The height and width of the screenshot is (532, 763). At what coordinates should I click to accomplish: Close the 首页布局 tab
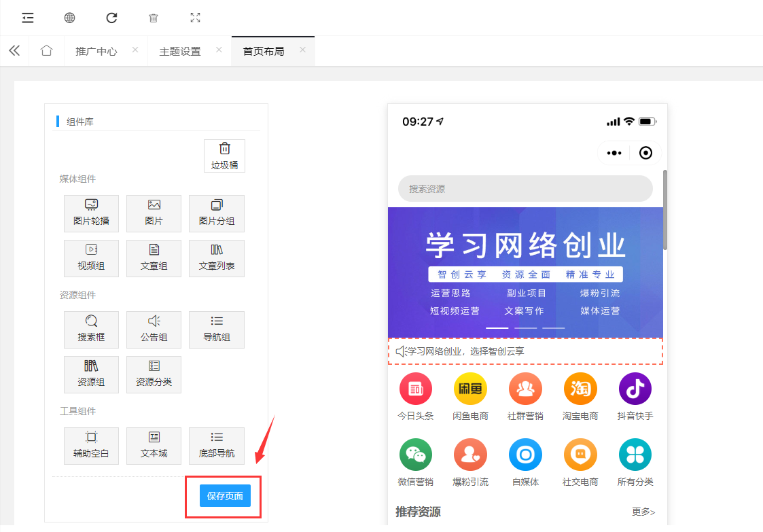[x=302, y=50]
